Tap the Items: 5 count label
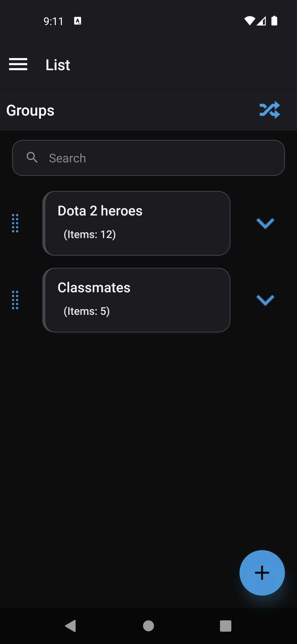The height and width of the screenshot is (644, 297). [87, 311]
